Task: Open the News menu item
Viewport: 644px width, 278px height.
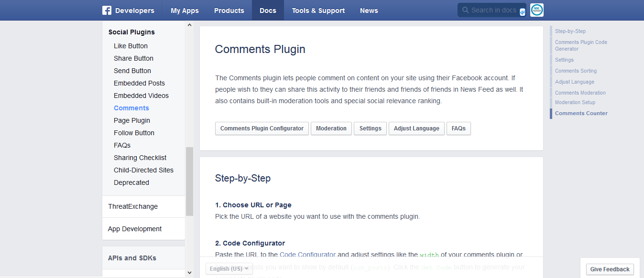Action: click(x=369, y=11)
